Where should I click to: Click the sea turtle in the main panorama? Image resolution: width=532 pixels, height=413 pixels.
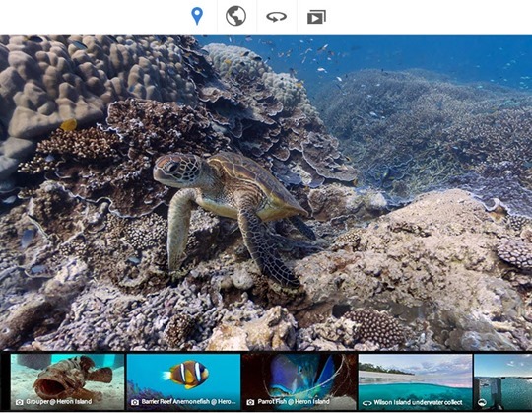click(x=231, y=207)
